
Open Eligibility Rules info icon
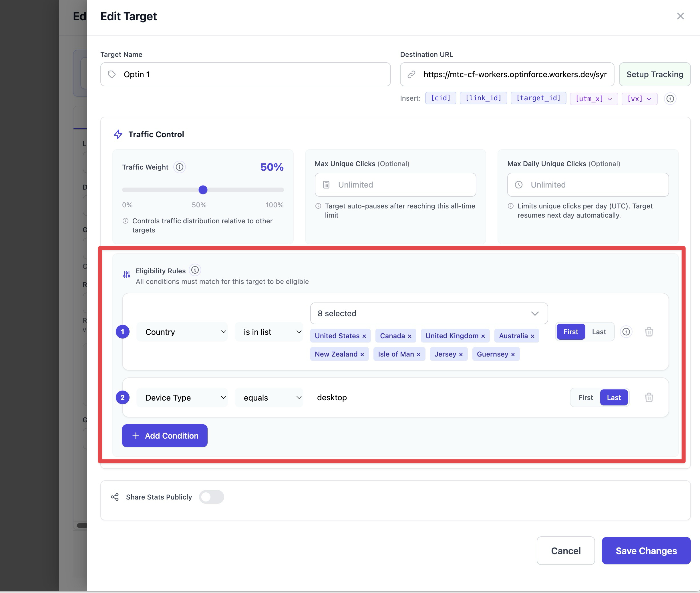click(x=195, y=270)
